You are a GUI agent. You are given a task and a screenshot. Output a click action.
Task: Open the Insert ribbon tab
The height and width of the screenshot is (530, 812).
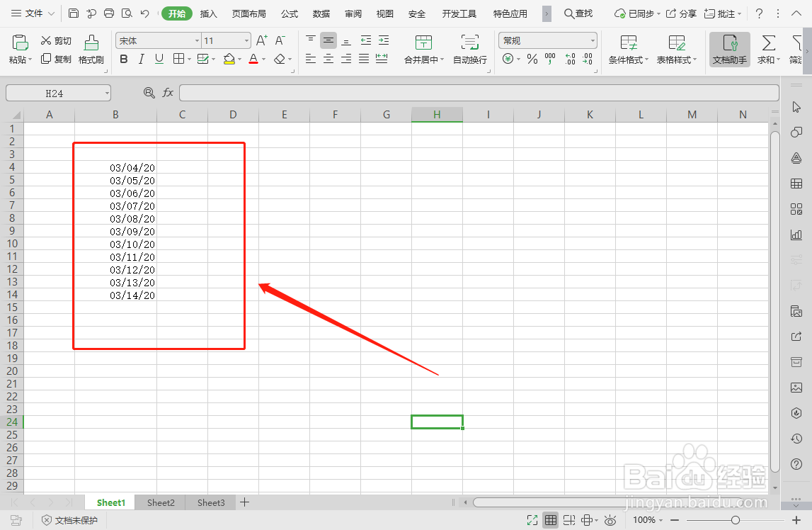208,13
